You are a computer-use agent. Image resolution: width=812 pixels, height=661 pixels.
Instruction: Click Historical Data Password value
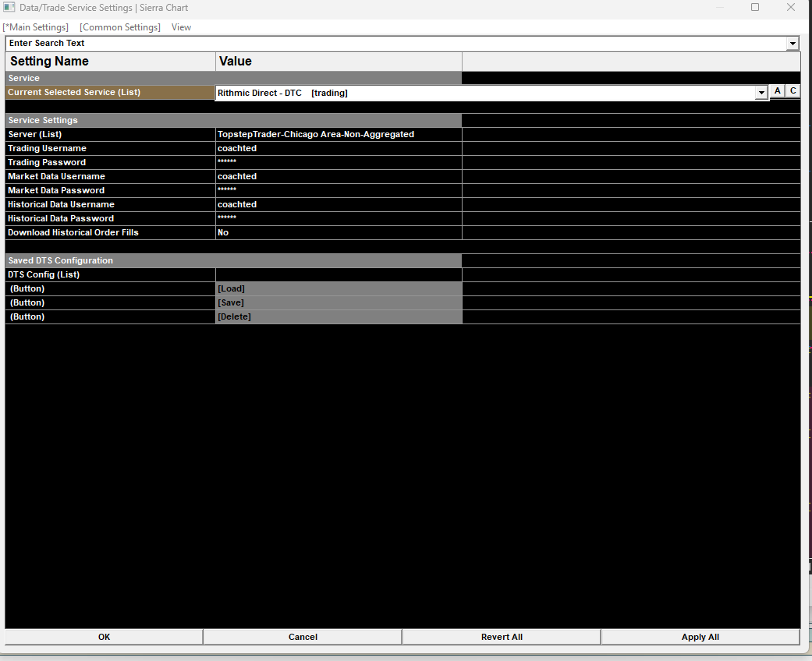click(x=339, y=218)
